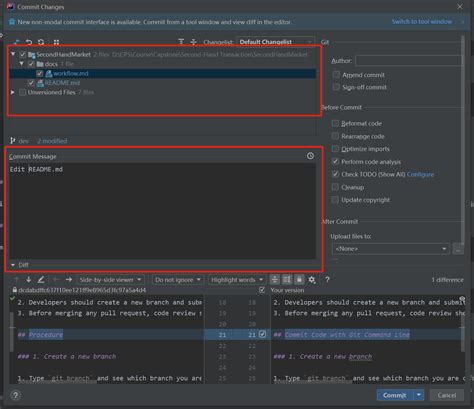Toggle the line 21 change include checkbox
474x409 pixels.
pyautogui.click(x=262, y=334)
